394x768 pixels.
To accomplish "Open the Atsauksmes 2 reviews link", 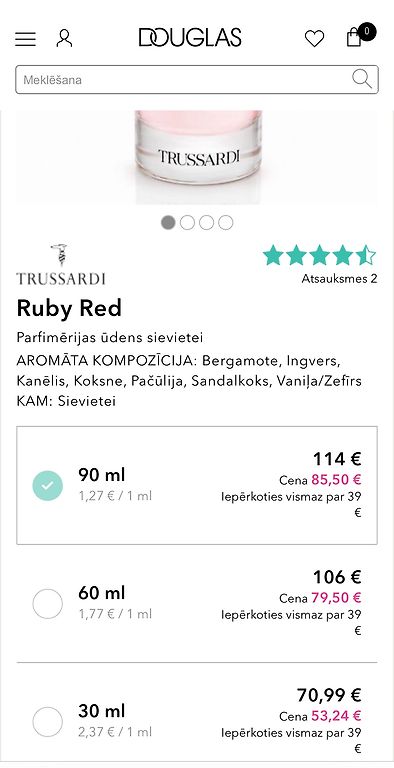I will click(x=339, y=279).
